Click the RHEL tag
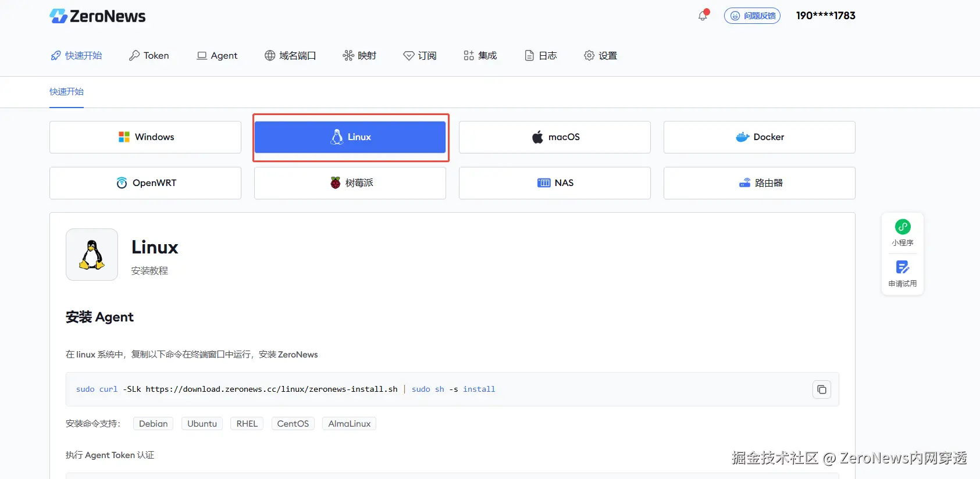 [x=247, y=424]
